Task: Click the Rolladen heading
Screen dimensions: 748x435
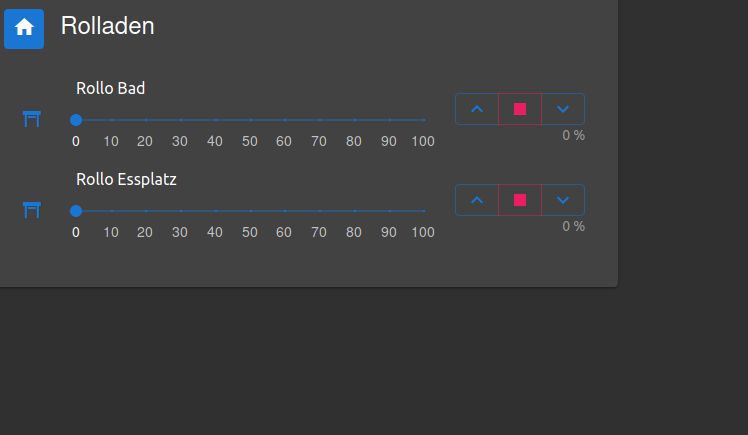Action: click(x=107, y=26)
